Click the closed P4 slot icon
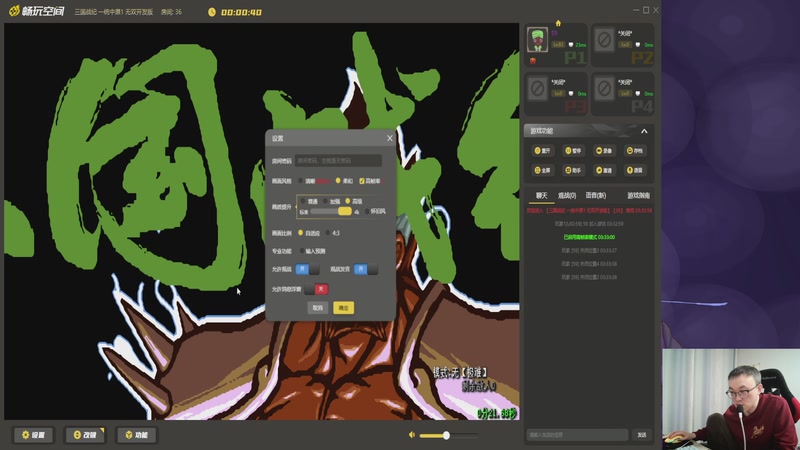This screenshot has width=800, height=450. click(604, 88)
